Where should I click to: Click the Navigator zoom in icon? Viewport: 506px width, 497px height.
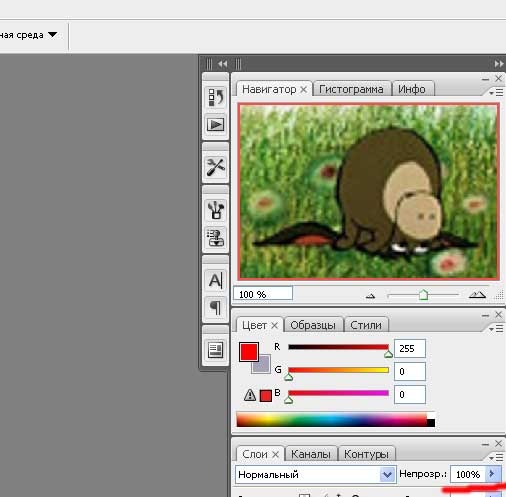[477, 295]
